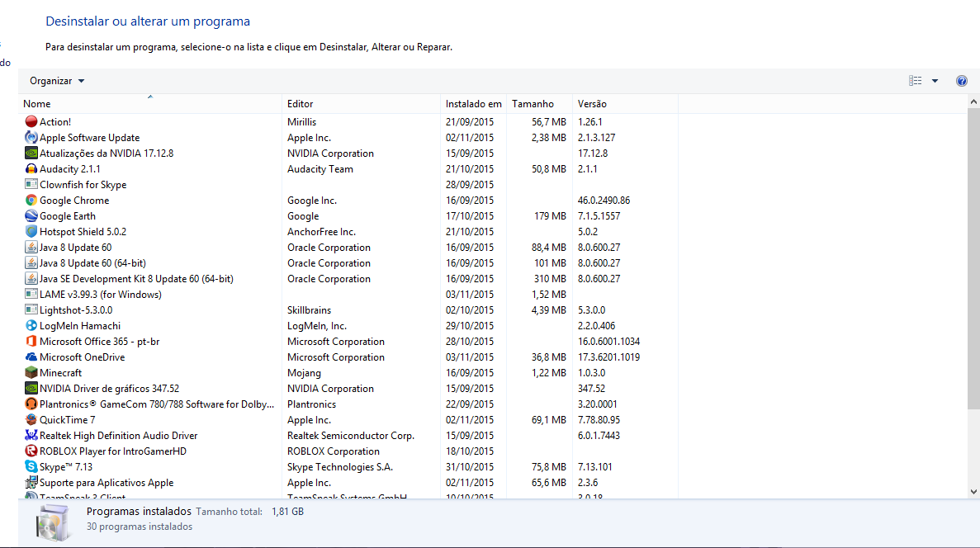The height and width of the screenshot is (548, 980).
Task: Click the scrollbar up arrow
Action: 973,102
